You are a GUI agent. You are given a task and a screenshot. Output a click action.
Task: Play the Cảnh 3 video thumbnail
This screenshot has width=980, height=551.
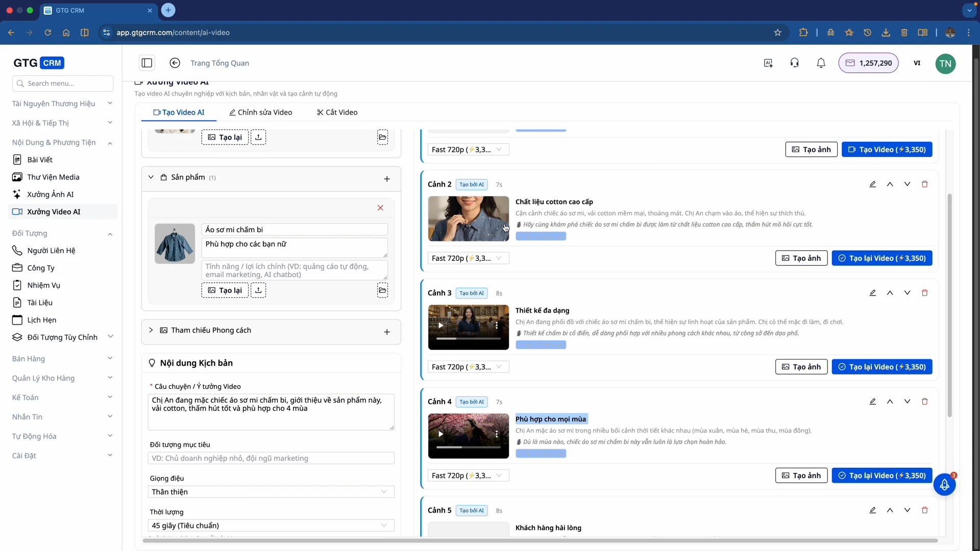click(x=441, y=325)
